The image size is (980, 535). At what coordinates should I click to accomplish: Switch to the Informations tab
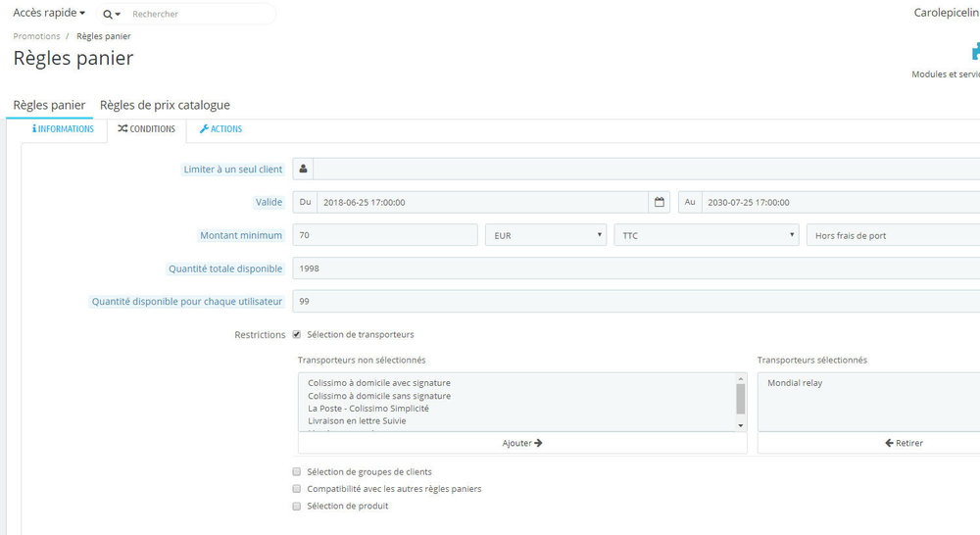click(63, 128)
